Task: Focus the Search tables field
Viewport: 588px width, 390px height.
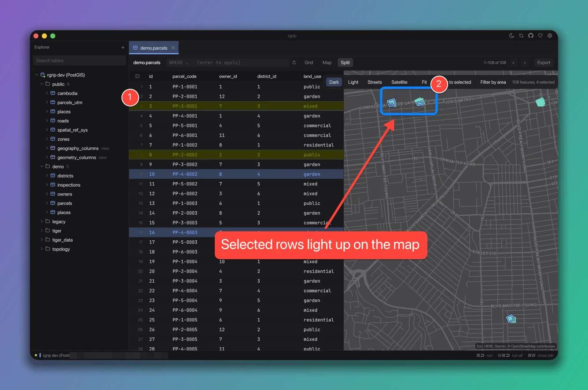Action: 79,61
